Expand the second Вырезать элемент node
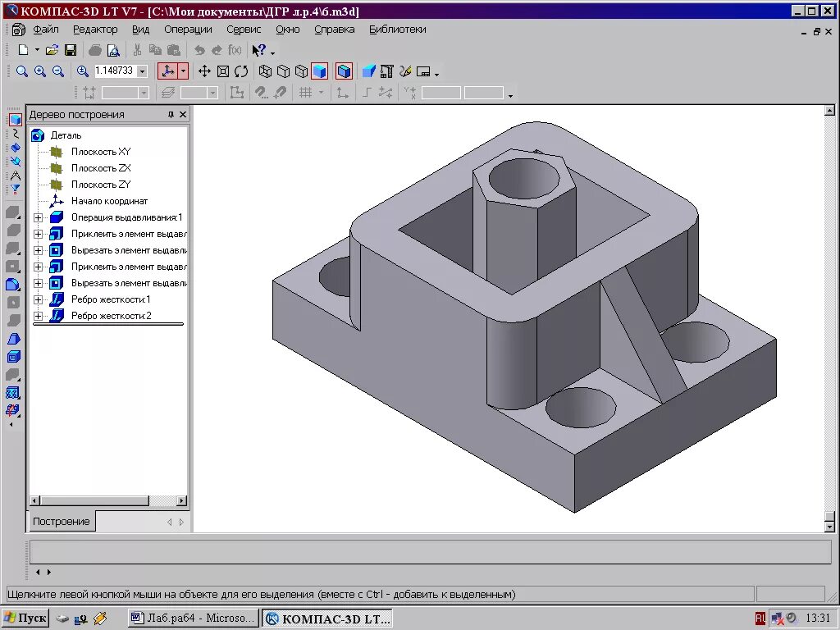 (x=38, y=283)
